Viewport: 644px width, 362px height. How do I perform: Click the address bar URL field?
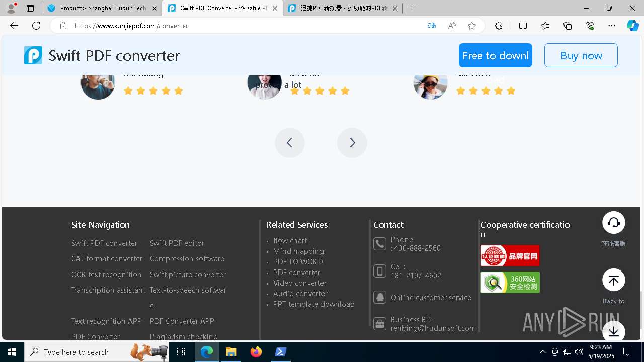tap(247, 26)
